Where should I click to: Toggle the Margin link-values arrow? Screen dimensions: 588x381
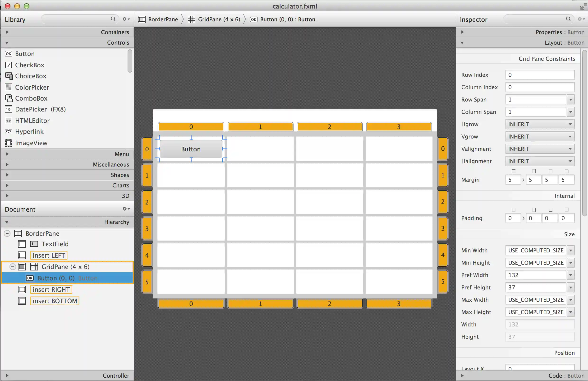point(523,180)
